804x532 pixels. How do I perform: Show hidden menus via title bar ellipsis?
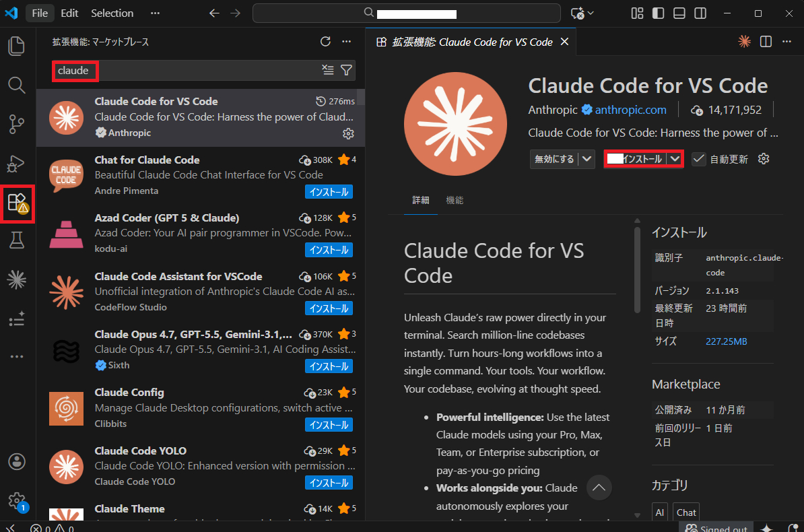[x=156, y=13]
